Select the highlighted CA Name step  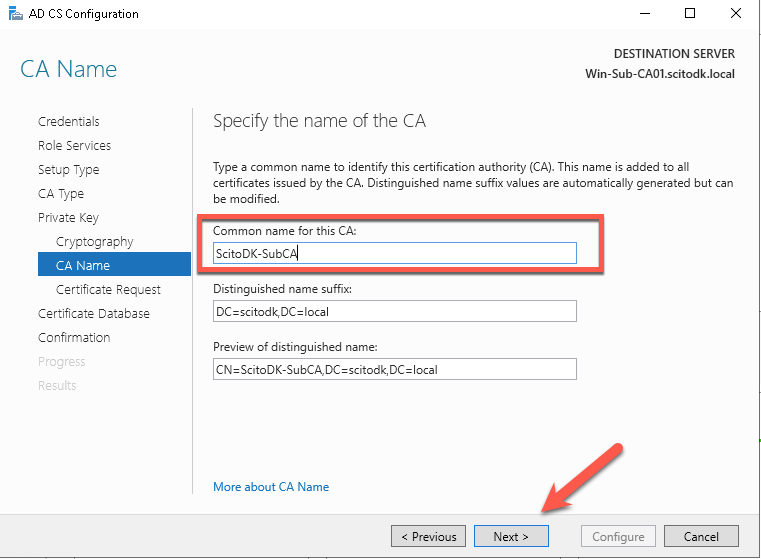pos(114,264)
